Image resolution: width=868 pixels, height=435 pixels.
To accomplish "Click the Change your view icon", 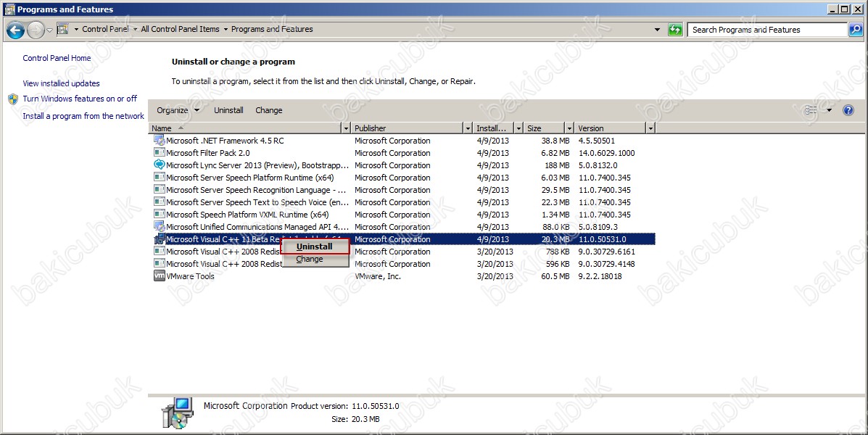I will (x=811, y=110).
